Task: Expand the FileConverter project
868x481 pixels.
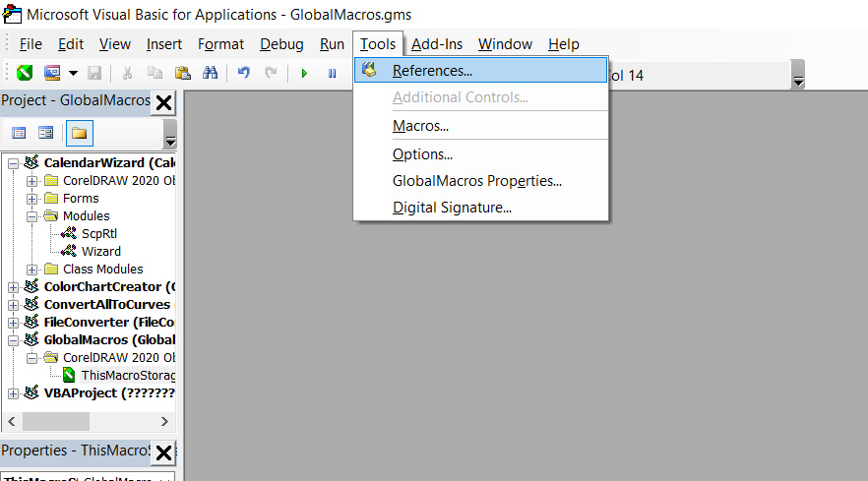Action: tap(14, 323)
